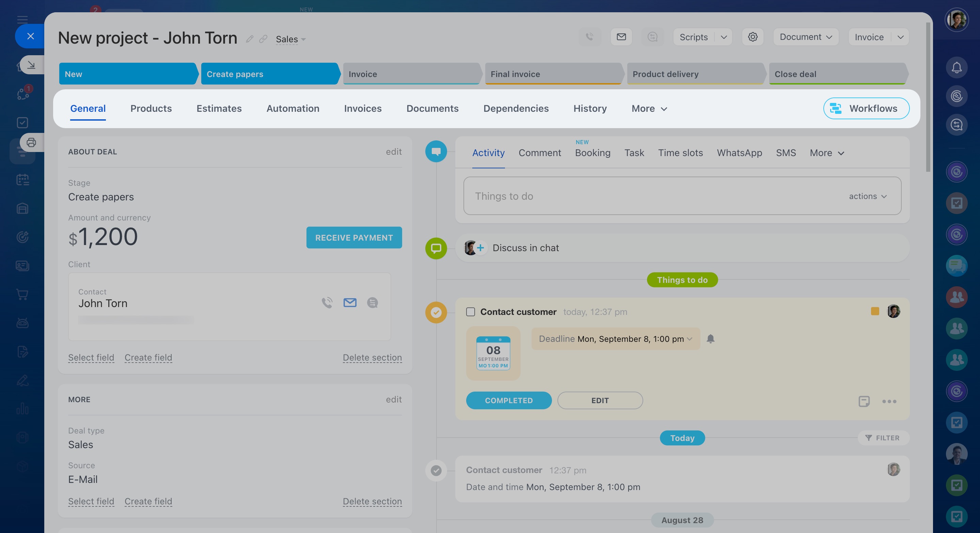Email John Torn using envelope icon
The height and width of the screenshot is (533, 980).
[350, 303]
